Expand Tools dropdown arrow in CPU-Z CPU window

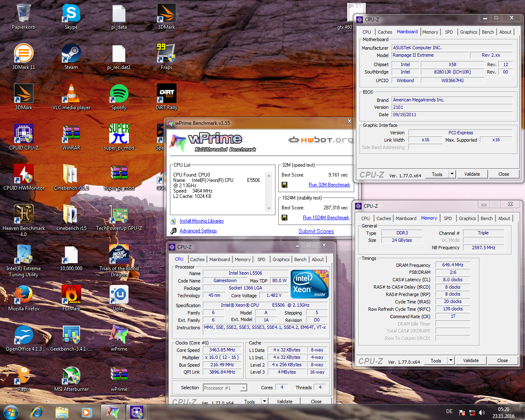[x=264, y=402]
